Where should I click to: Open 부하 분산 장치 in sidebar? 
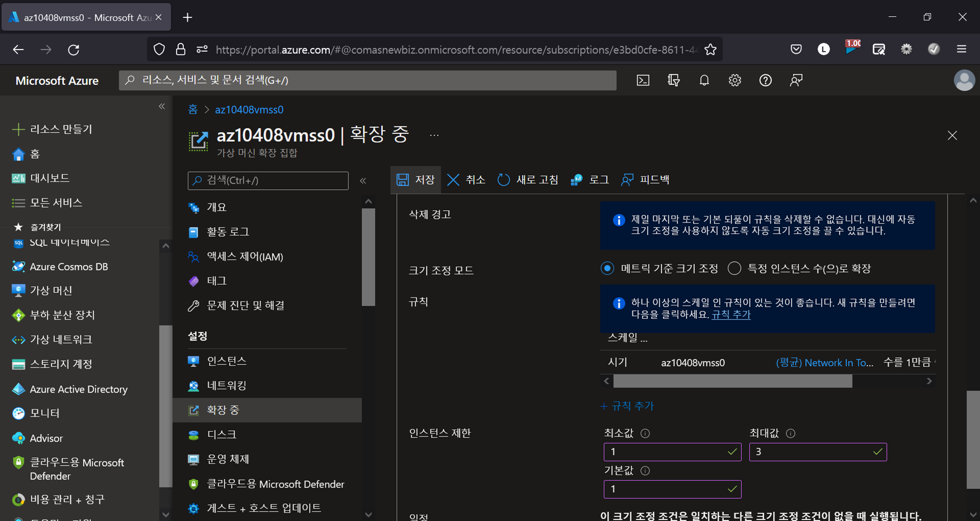53,315
